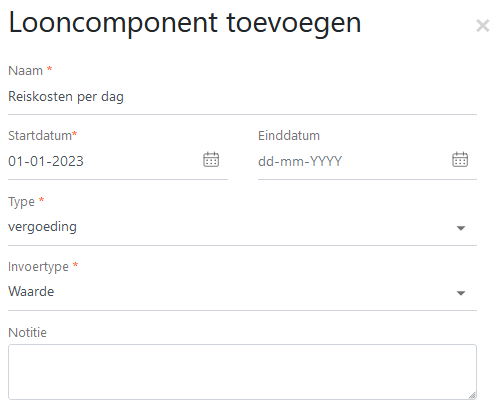This screenshot has height=412, width=498.
Task: Click the Type field label
Action: tap(21, 202)
